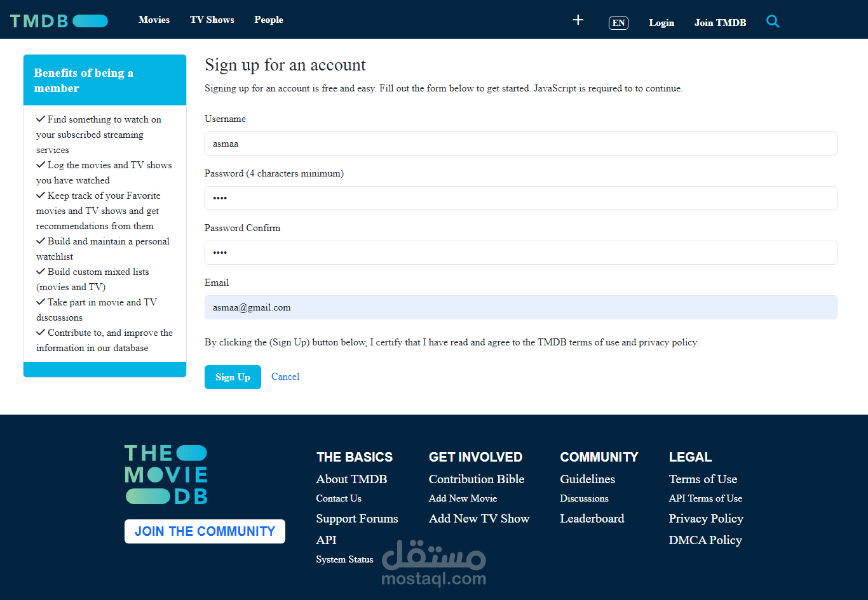Focus the Password field

click(520, 198)
